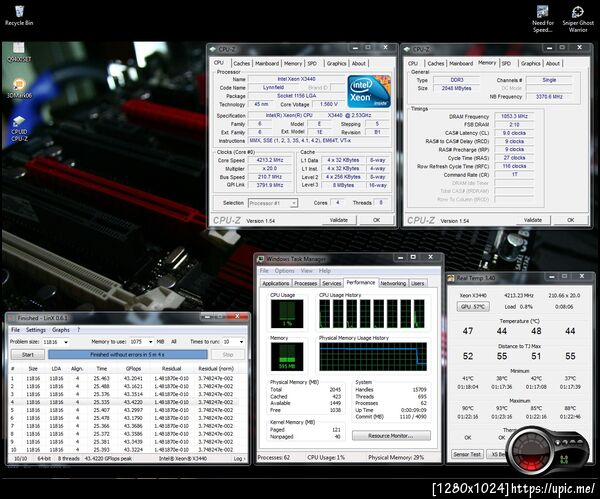The height and width of the screenshot is (499, 600).
Task: Open About tab in the CPU-Z Memory-tab window
Action: 553,64
